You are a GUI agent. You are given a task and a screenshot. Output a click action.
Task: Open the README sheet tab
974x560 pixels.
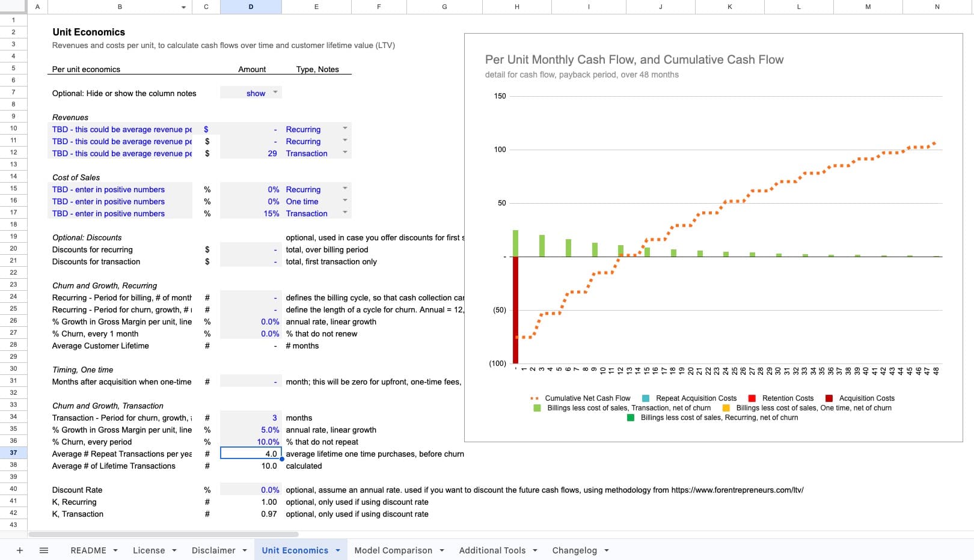(88, 550)
